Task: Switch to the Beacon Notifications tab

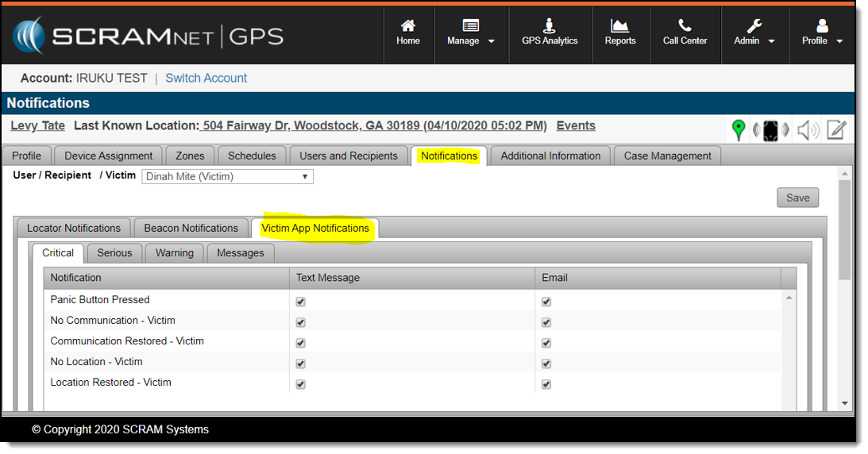Action: (x=191, y=228)
